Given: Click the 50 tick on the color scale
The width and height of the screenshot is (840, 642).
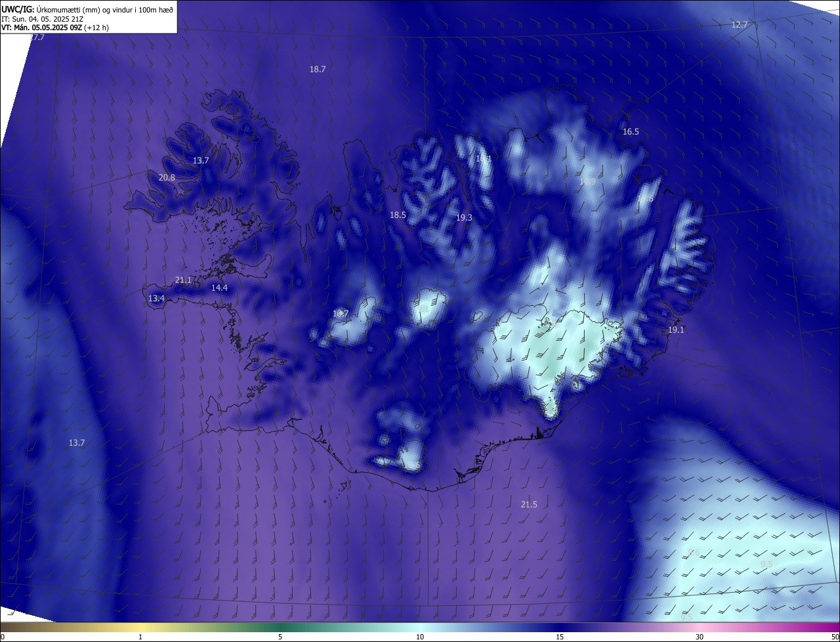Looking at the screenshot, I should tap(835, 637).
